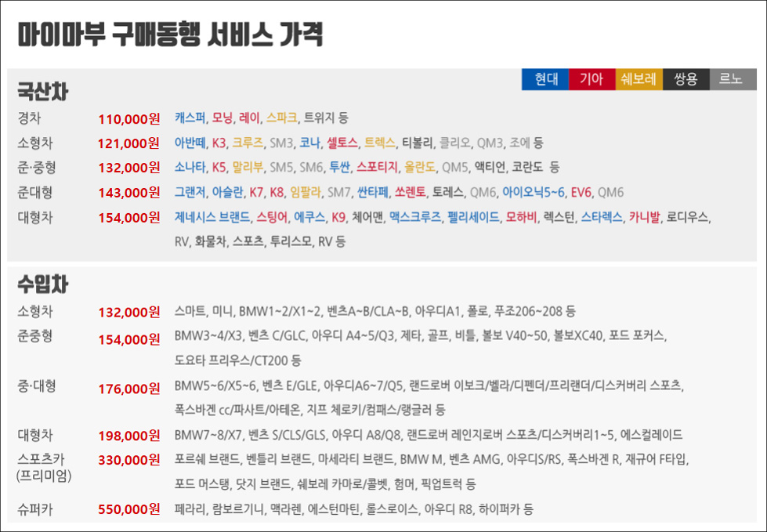This screenshot has height=532, width=767.
Task: Click the 말리부 car name
Action: tap(248, 167)
